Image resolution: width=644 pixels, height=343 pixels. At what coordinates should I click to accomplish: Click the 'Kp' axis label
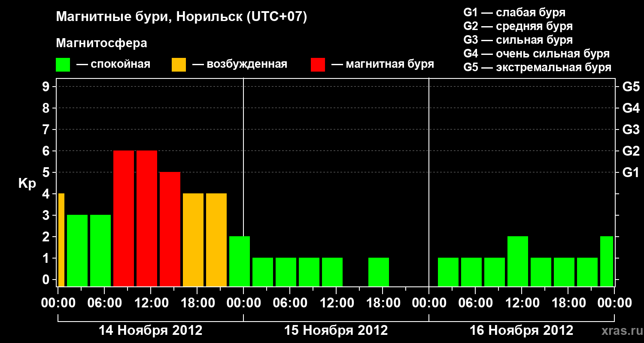click(x=27, y=184)
